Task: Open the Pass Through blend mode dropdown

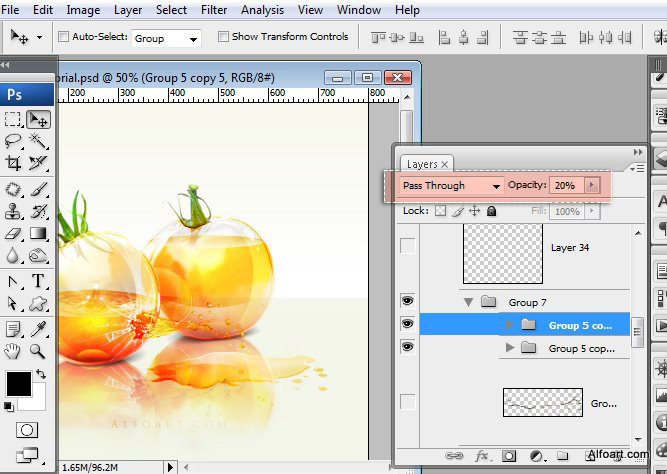Action: click(x=451, y=186)
